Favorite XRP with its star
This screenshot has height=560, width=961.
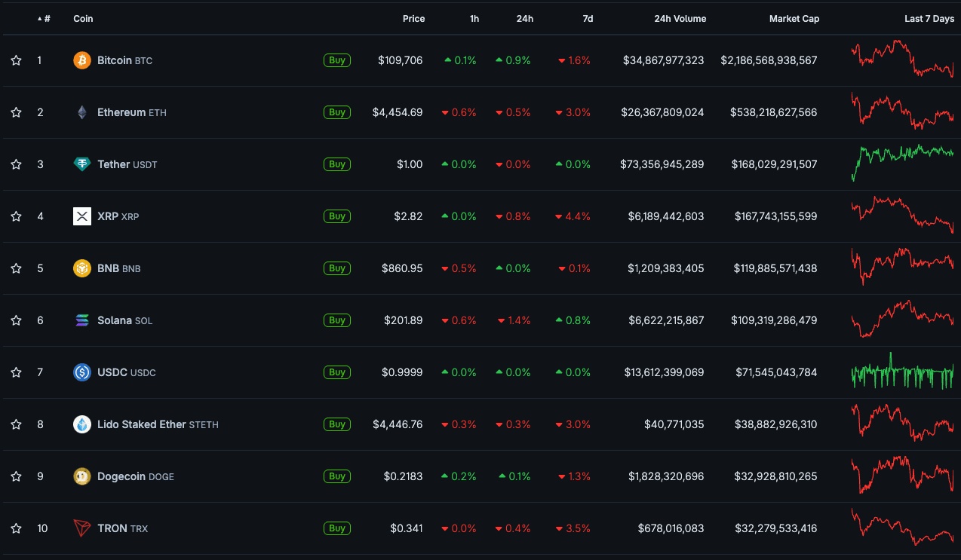point(16,216)
